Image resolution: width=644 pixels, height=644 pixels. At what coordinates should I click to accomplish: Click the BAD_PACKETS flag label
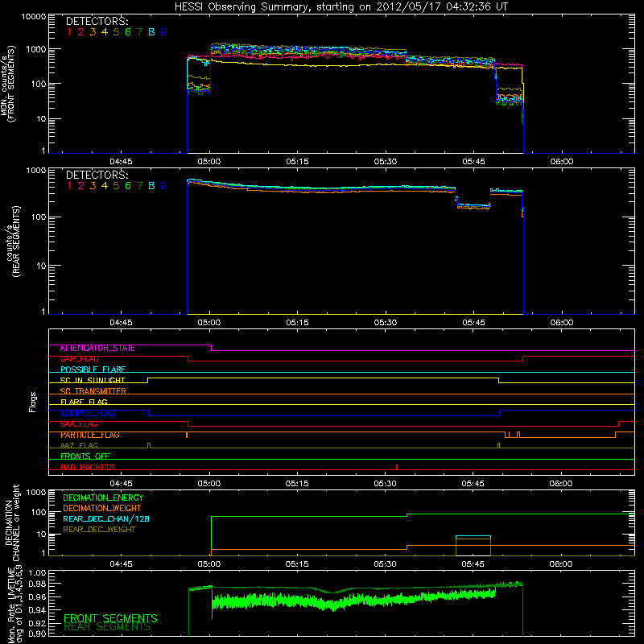point(88,467)
